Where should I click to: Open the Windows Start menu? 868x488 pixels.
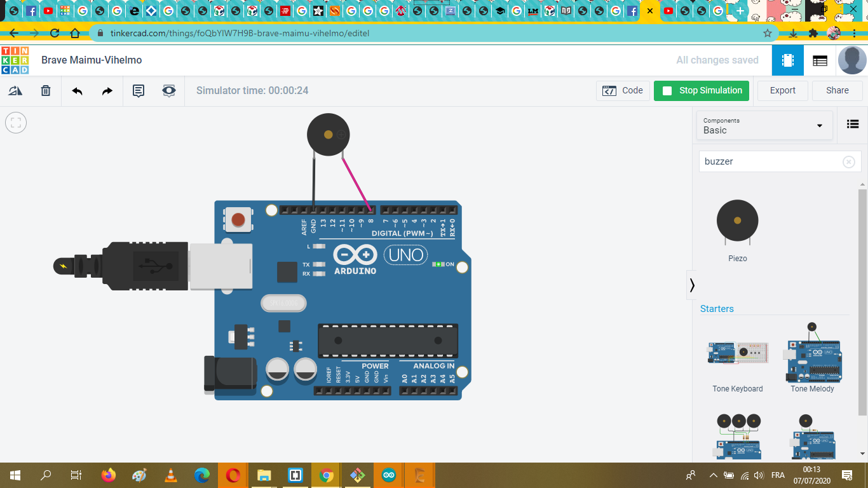(x=15, y=475)
